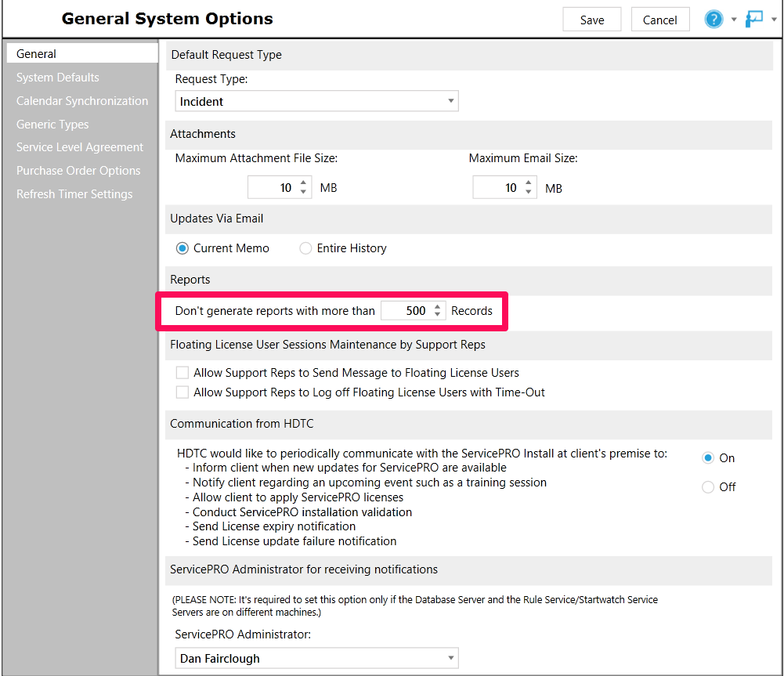Turn HDTC communication Off

click(x=707, y=487)
